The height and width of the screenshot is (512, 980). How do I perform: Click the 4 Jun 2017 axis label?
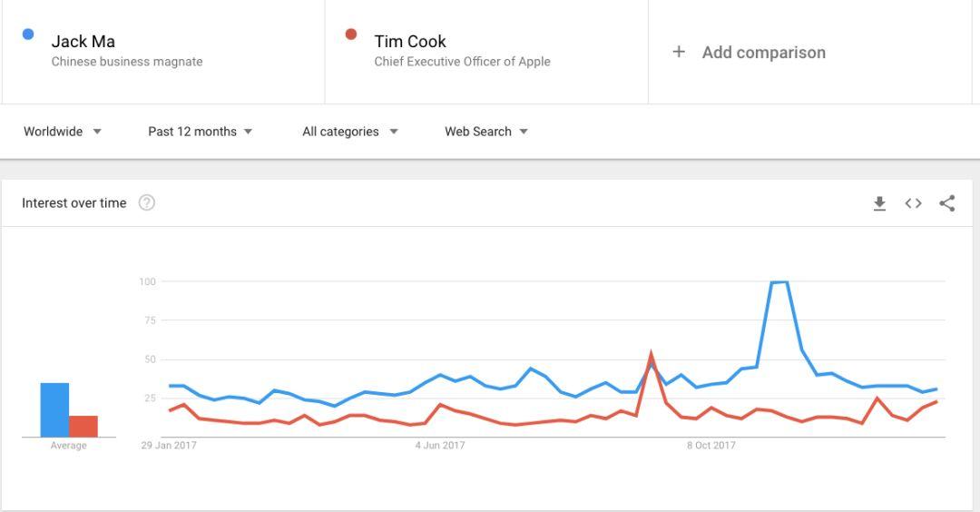(x=440, y=446)
